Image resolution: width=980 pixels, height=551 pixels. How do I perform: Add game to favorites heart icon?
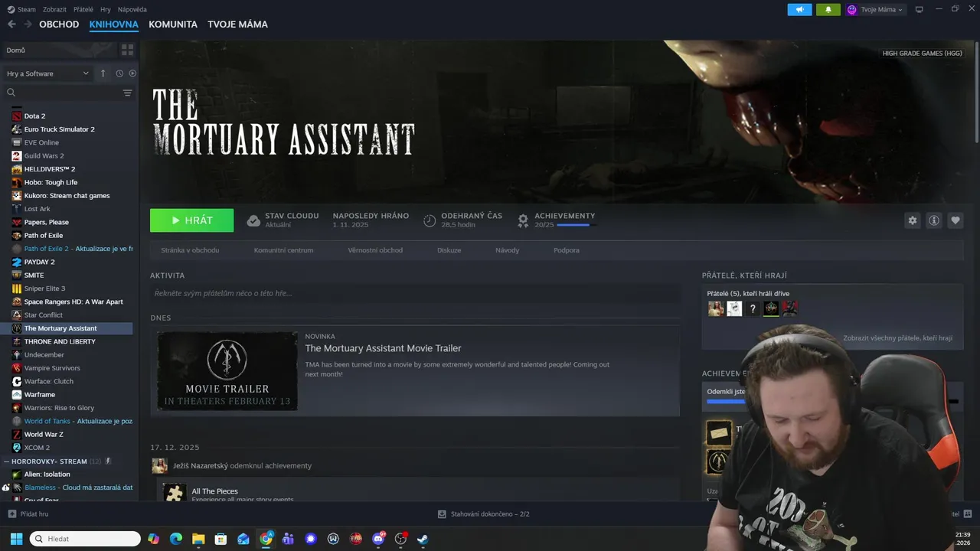click(x=955, y=220)
